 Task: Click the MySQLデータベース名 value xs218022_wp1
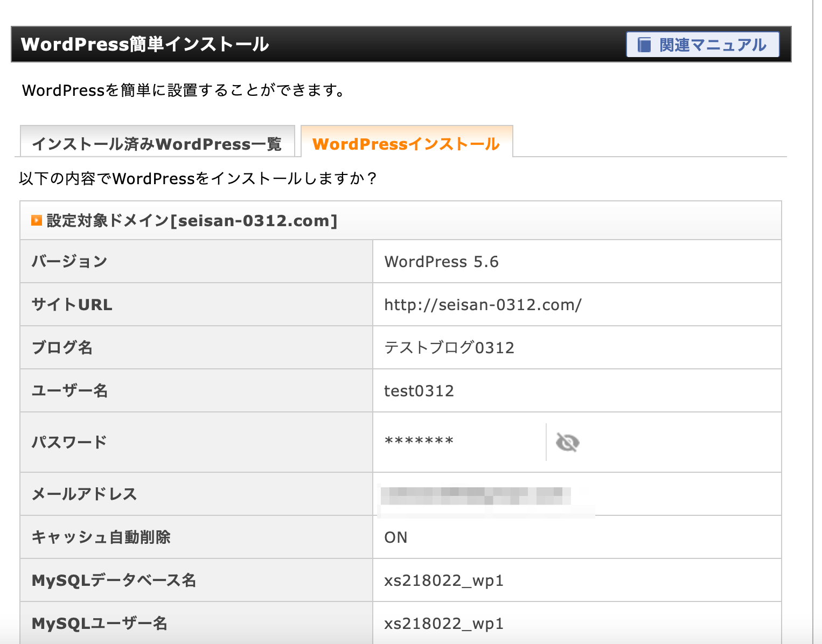click(444, 580)
